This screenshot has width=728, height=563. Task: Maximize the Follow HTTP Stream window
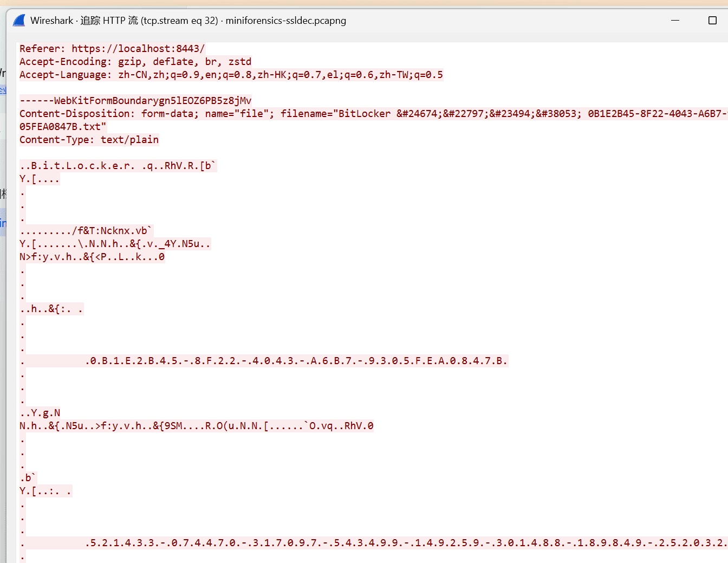coord(712,21)
